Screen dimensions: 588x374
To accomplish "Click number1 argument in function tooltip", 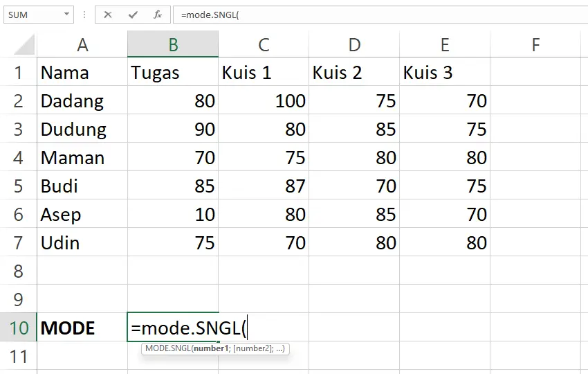I will click(x=211, y=348).
